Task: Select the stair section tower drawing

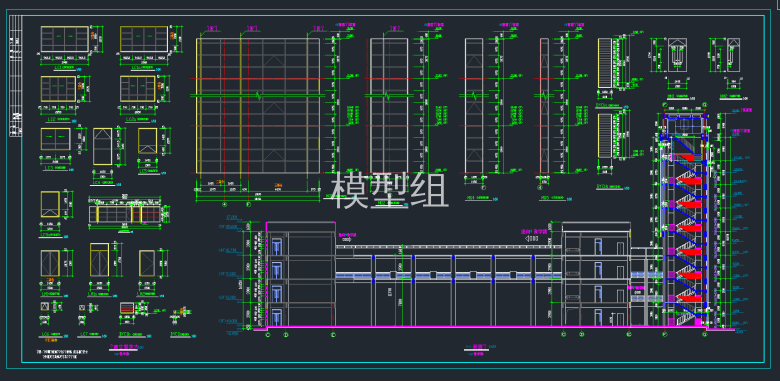Action: 685,221
